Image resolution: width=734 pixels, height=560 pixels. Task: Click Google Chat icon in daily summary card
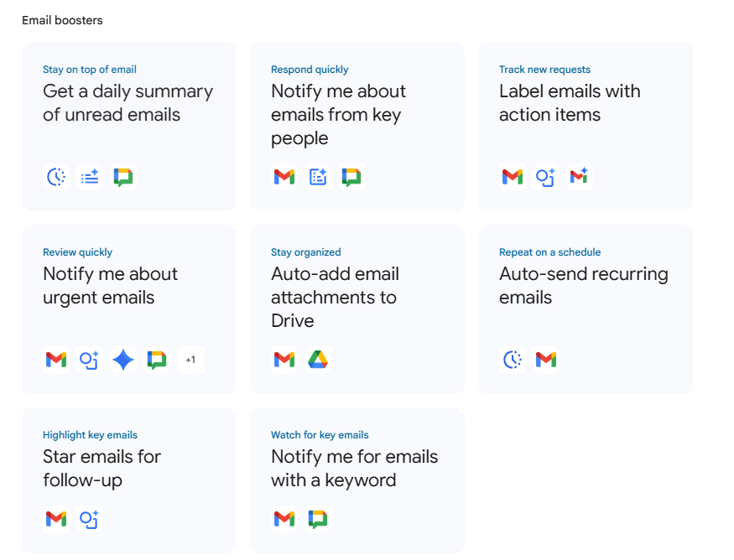123,177
